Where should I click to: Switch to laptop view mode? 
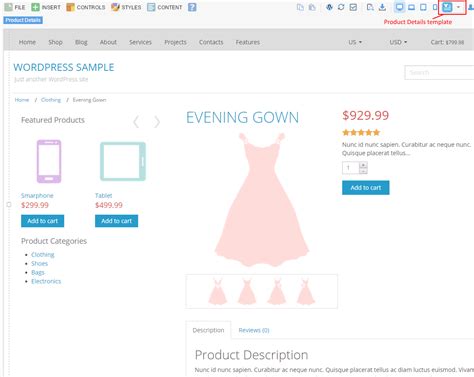411,7
